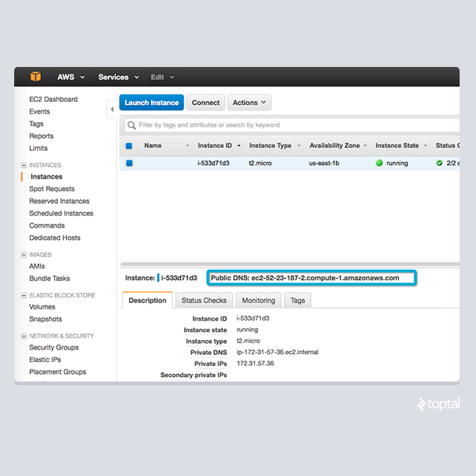476x476 pixels.
Task: Open the Monitoring tab
Action: [x=258, y=300]
